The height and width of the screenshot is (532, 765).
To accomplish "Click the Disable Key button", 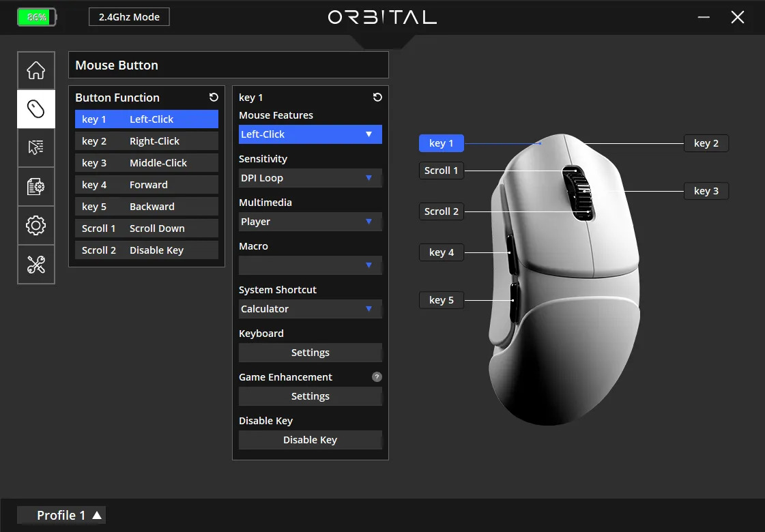I will 310,440.
